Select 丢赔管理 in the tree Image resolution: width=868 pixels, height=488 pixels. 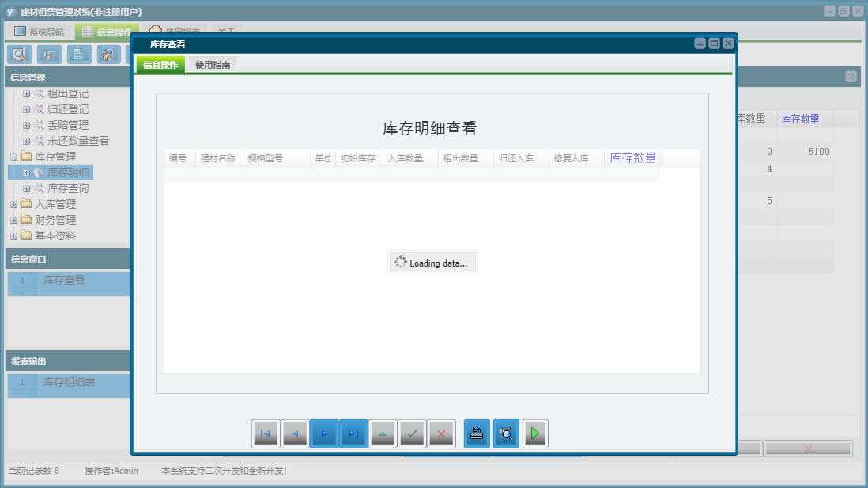click(x=67, y=125)
